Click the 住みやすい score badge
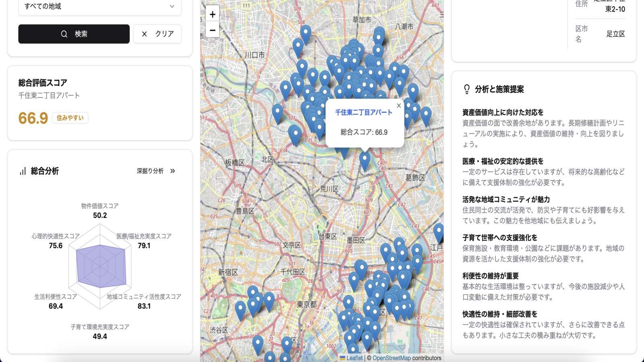 tap(70, 118)
